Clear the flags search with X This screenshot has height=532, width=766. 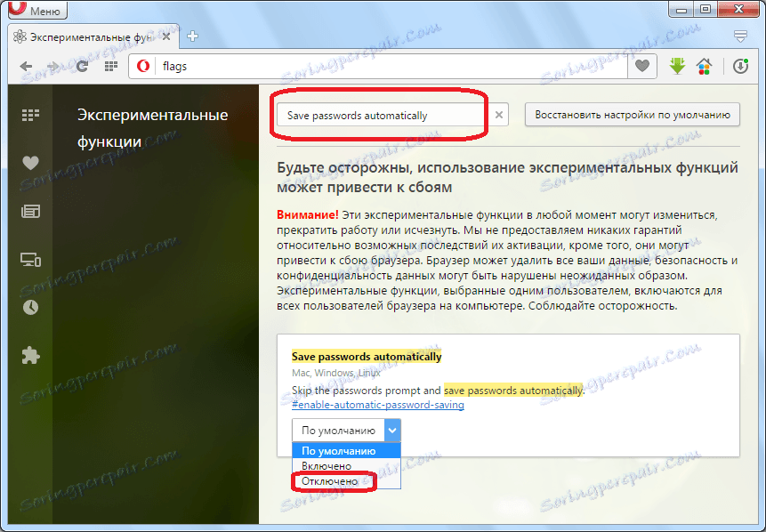point(499,115)
